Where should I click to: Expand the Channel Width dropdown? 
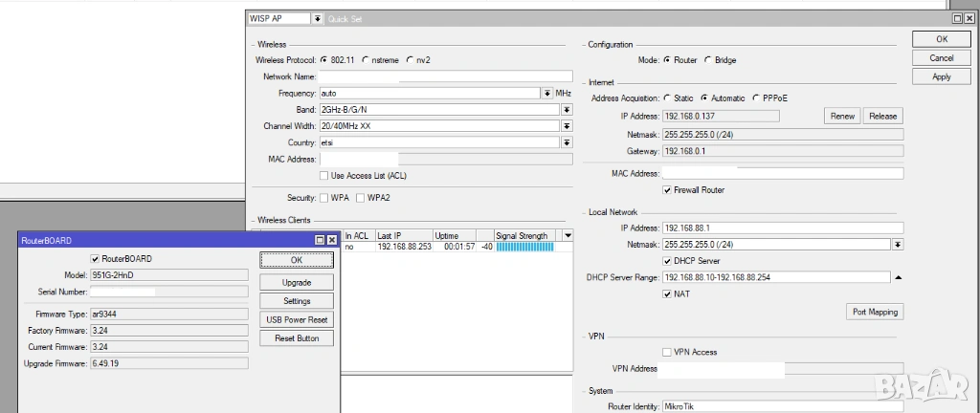(567, 126)
